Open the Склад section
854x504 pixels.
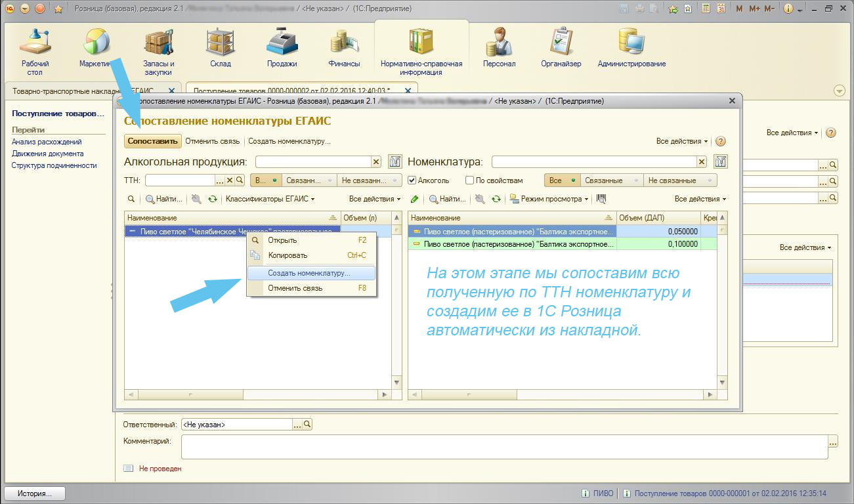221,47
